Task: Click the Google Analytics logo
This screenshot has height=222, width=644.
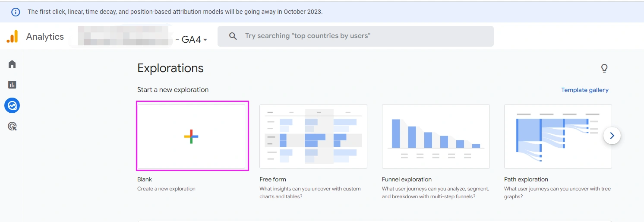Action: click(x=12, y=37)
